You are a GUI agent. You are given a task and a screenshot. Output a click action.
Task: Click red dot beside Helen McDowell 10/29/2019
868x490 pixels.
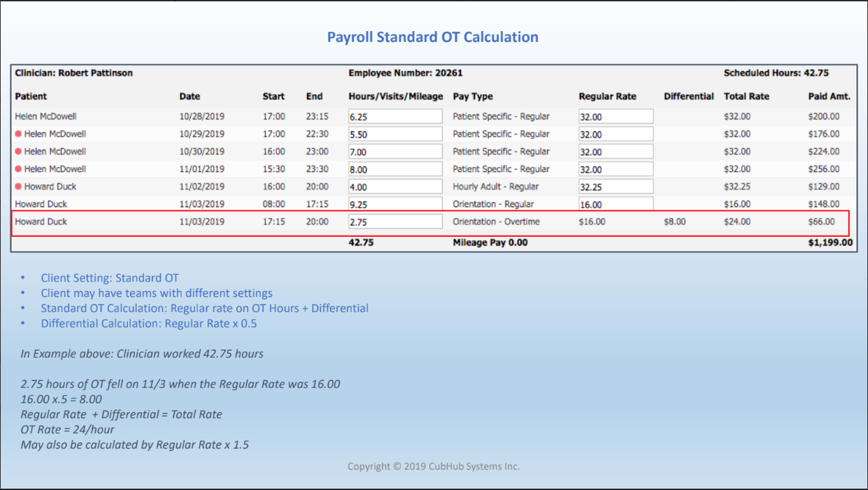coord(18,134)
